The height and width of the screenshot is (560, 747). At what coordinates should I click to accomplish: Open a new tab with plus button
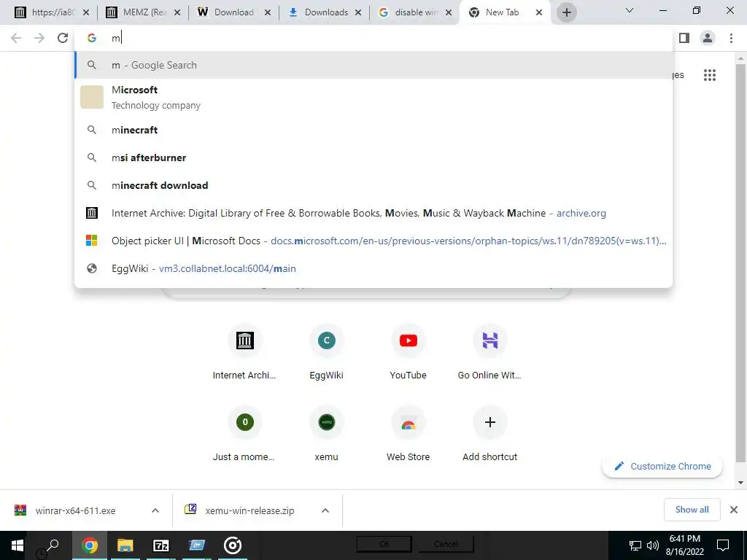pos(566,12)
